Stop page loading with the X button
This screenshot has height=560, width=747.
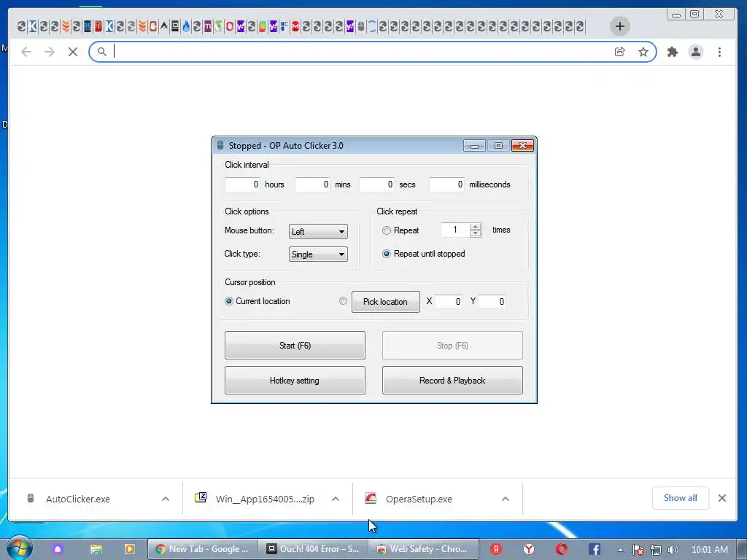coord(73,52)
